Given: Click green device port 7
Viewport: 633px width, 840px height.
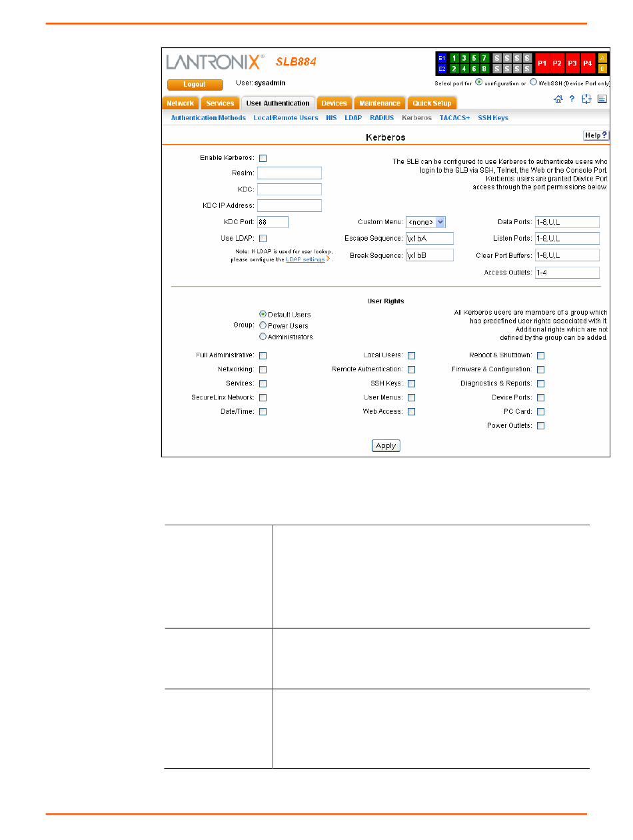Looking at the screenshot, I should (485, 58).
